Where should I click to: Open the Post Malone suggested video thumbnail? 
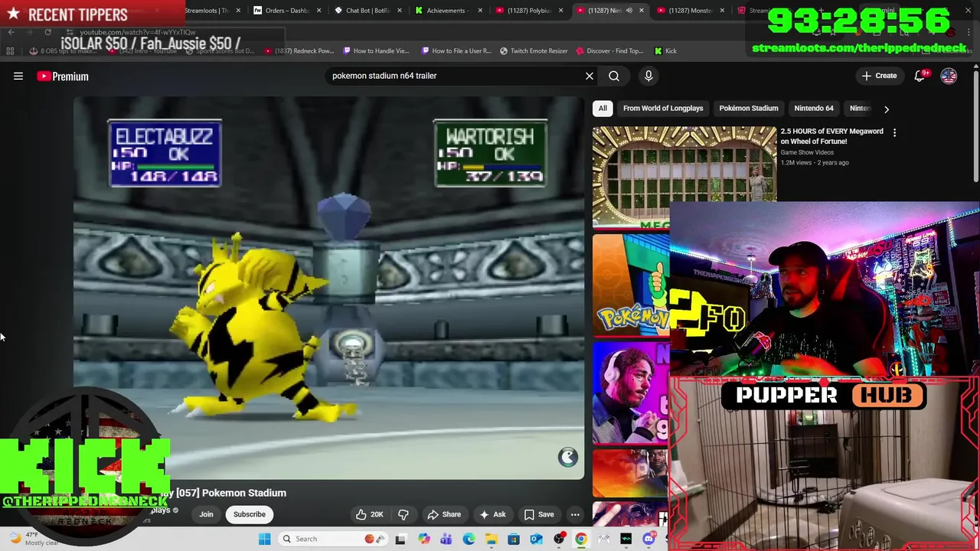point(631,392)
